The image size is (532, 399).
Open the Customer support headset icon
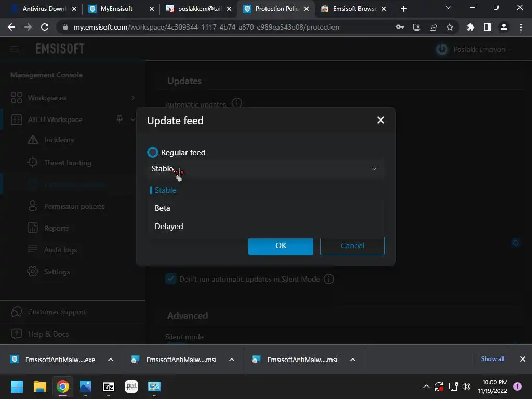(x=16, y=312)
